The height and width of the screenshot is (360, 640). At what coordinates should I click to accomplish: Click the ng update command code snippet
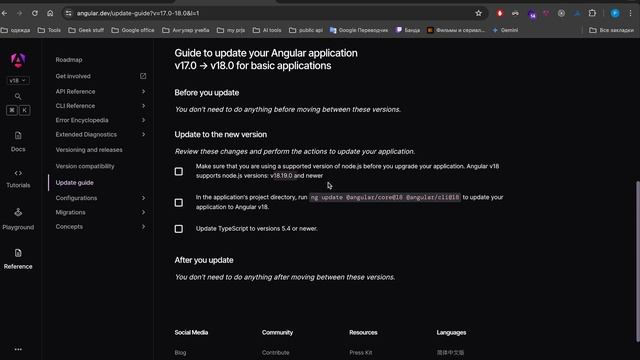pos(385,197)
